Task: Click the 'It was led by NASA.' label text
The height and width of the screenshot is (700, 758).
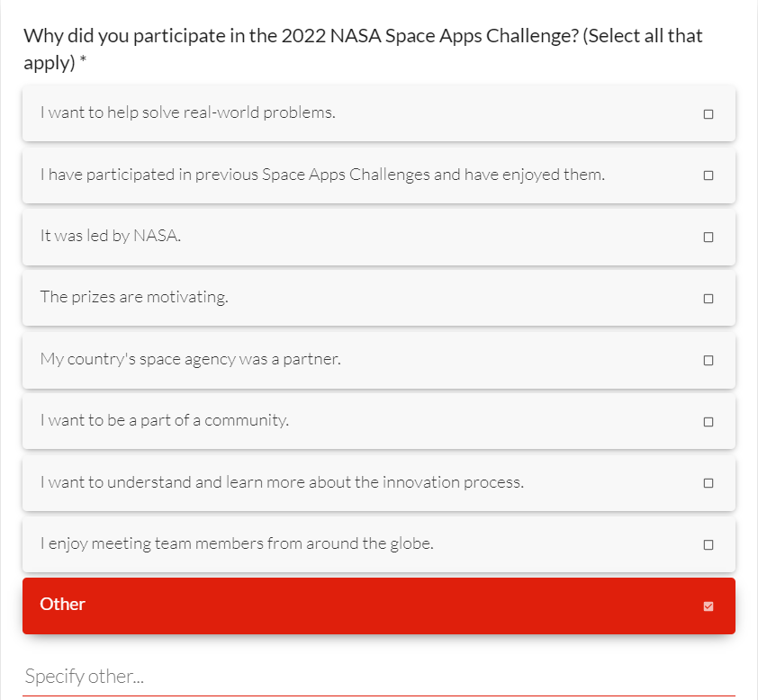Action: click(x=111, y=236)
